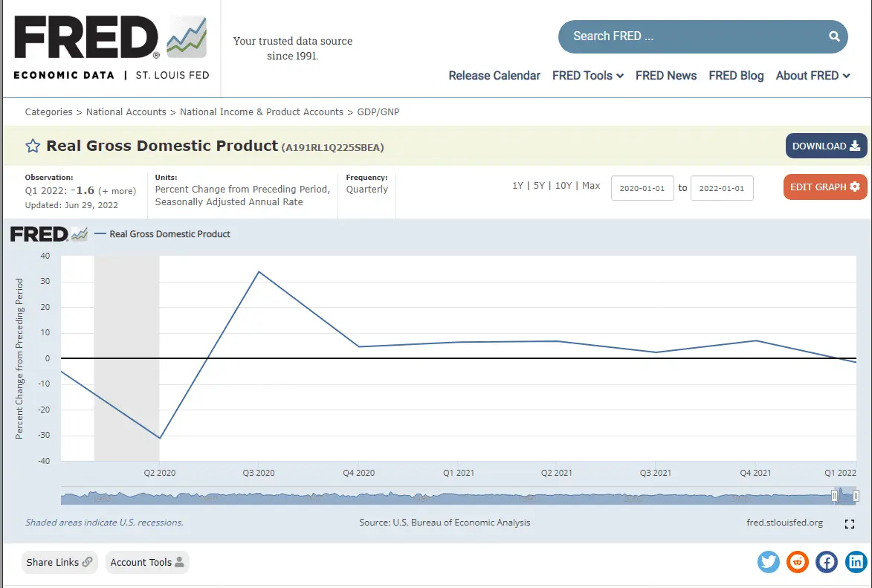Image resolution: width=872 pixels, height=588 pixels.
Task: Share chart on LinkedIn
Action: coord(856,562)
